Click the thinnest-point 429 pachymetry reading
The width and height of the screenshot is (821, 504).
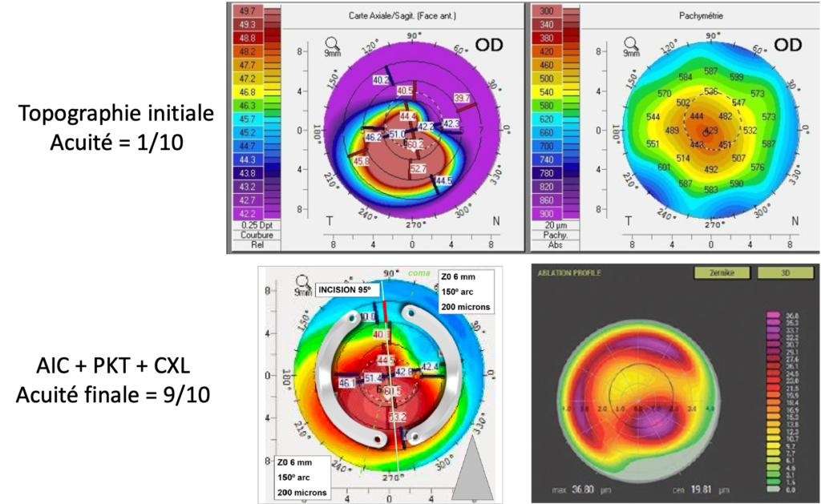pos(710,131)
